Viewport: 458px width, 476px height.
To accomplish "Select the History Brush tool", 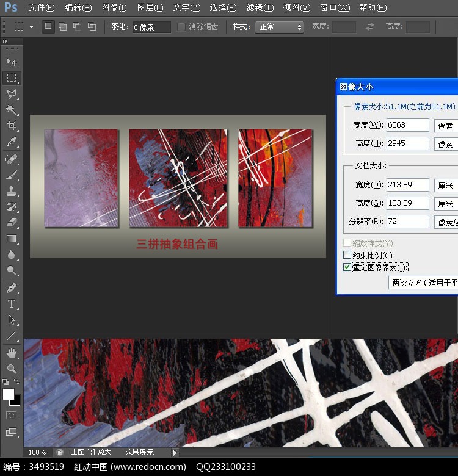I will coord(12,207).
